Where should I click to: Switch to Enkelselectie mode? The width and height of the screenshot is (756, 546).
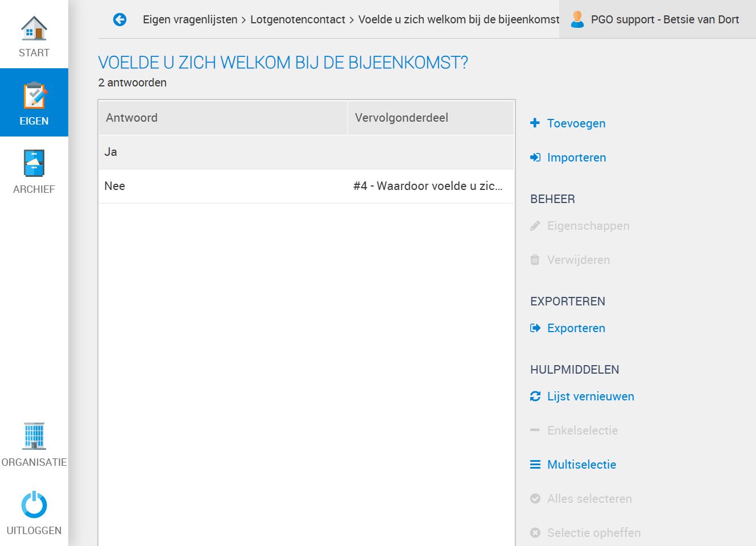point(583,431)
